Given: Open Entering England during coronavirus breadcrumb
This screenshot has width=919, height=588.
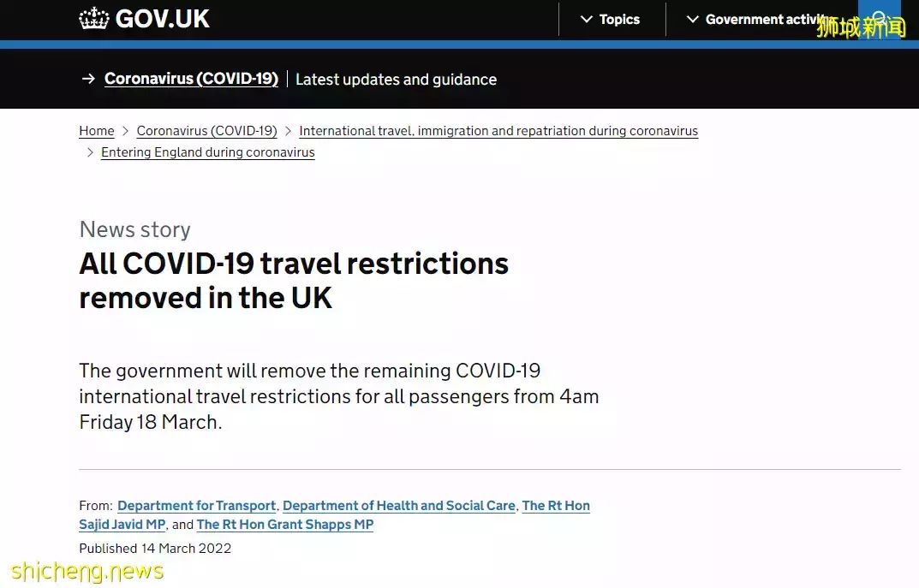Looking at the screenshot, I should (x=208, y=152).
